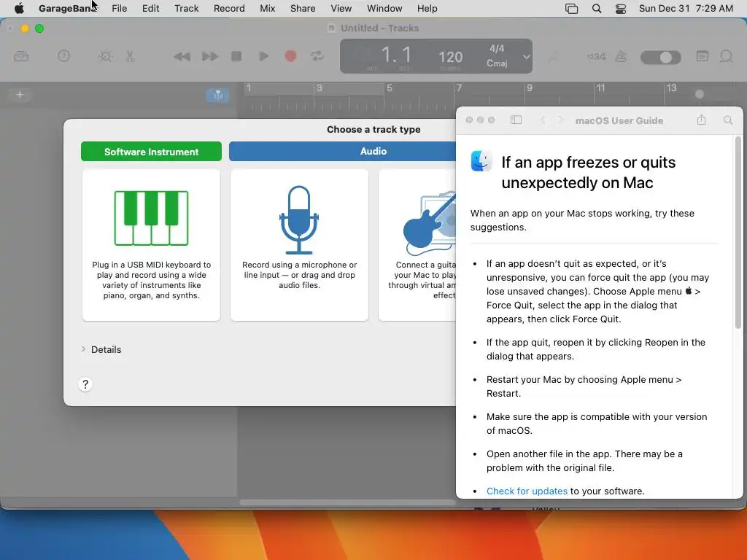Open the Apple menu
The image size is (747, 560).
point(19,8)
